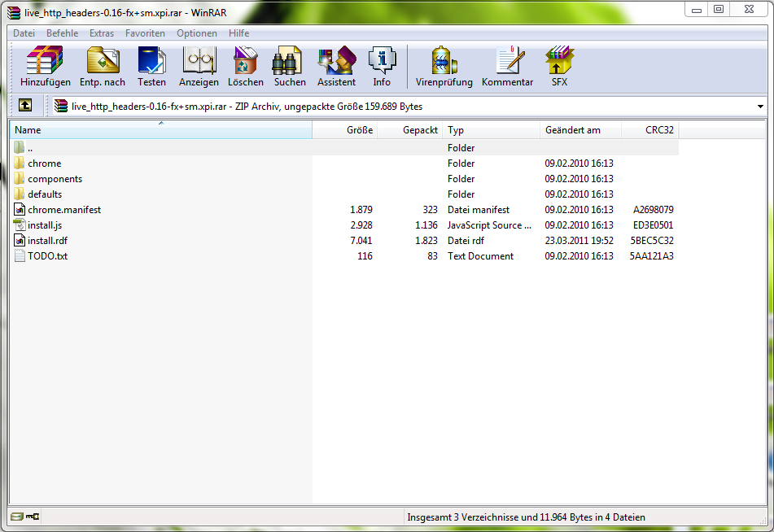Click the size value 7.041
Image resolution: width=774 pixels, height=532 pixels.
pos(361,240)
